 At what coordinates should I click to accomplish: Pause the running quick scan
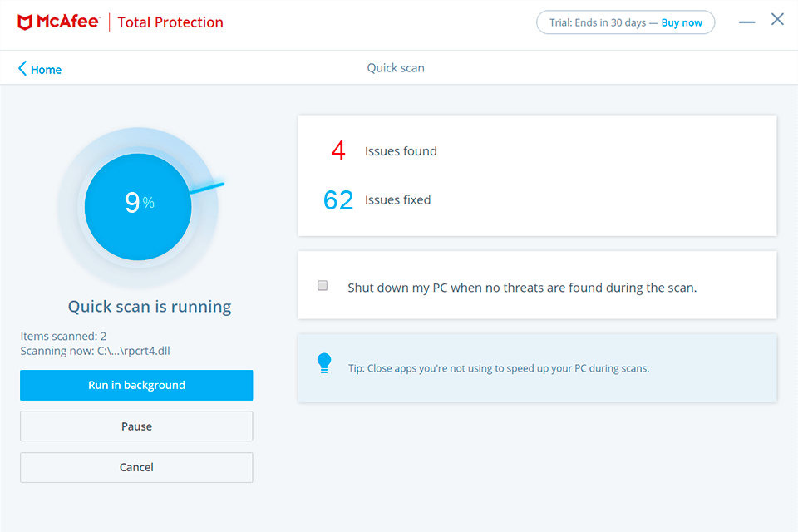pos(136,426)
